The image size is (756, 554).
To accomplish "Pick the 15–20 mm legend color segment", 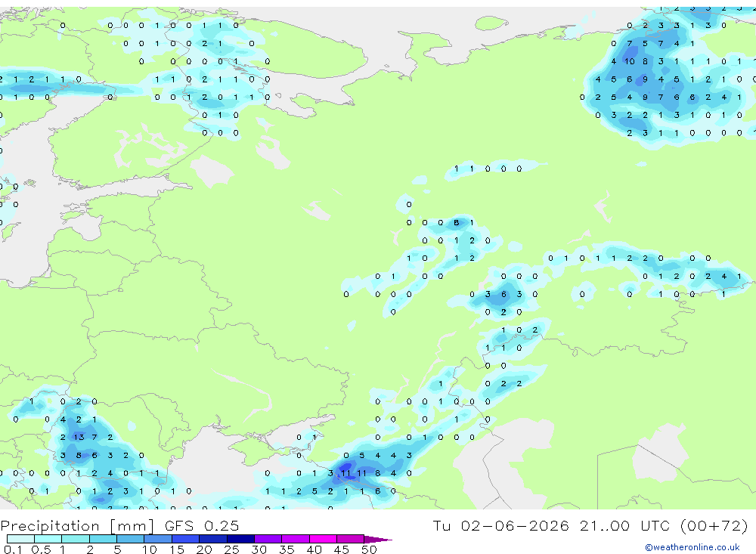I will coord(186,539).
